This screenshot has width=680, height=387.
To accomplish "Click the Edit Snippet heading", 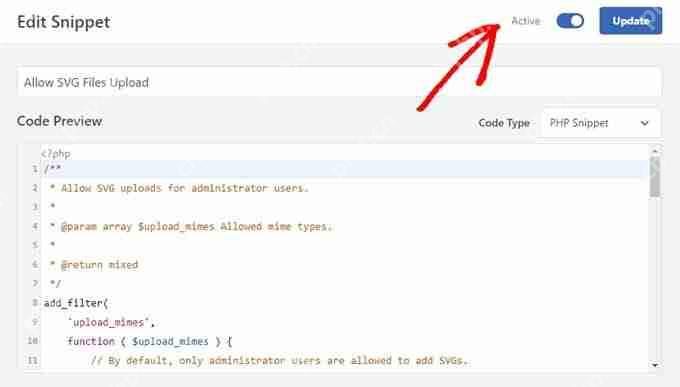I will tap(64, 22).
